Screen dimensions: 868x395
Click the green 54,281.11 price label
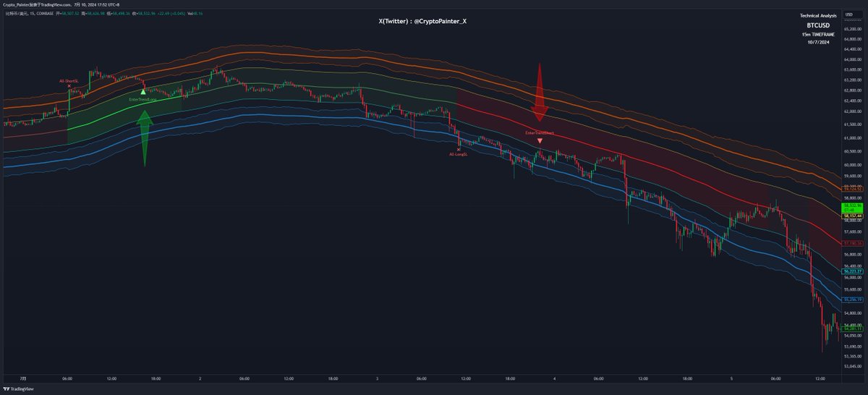851,329
